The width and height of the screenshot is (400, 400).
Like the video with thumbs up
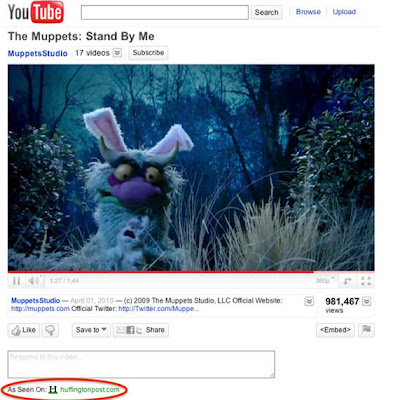pos(23,330)
